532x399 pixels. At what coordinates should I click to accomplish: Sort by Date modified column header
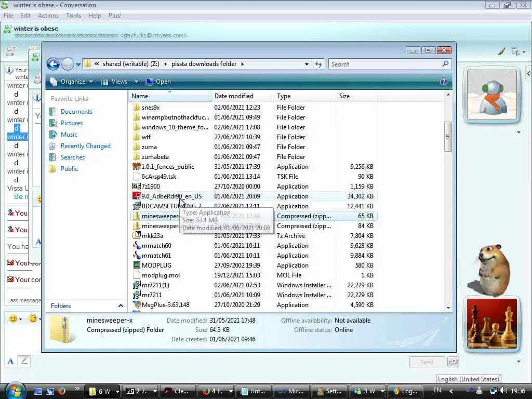click(242, 96)
